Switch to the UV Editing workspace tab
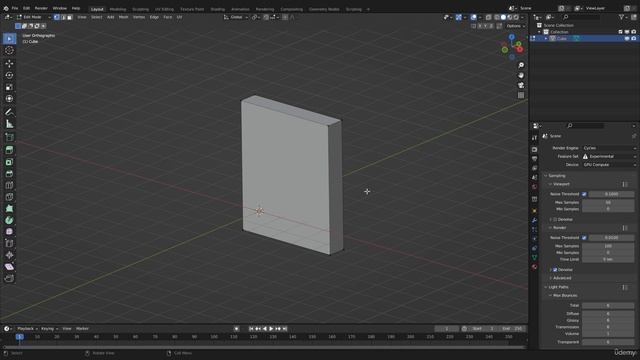The height and width of the screenshot is (360, 640). pyautogui.click(x=164, y=9)
